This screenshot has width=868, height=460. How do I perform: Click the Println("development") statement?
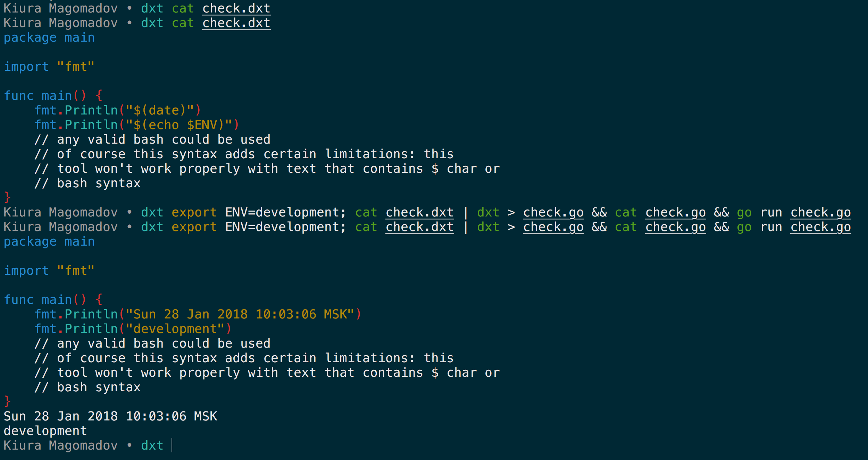coord(133,329)
